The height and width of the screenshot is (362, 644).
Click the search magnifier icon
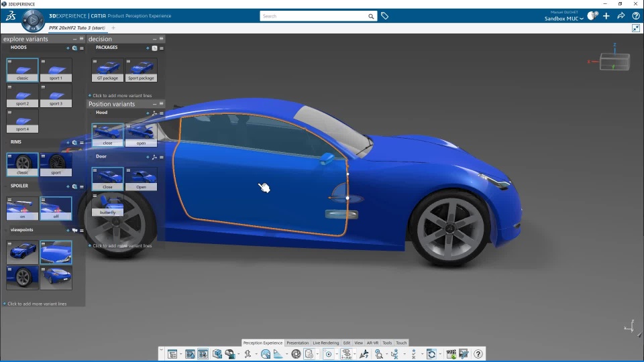coord(371,16)
